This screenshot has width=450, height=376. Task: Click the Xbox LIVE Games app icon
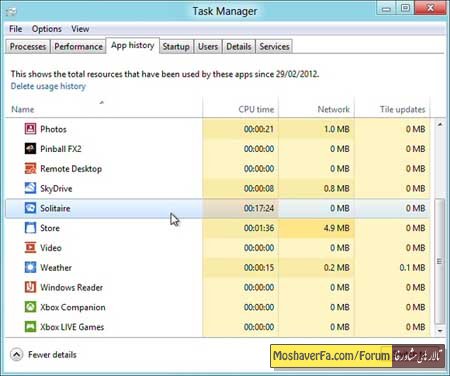[30, 327]
